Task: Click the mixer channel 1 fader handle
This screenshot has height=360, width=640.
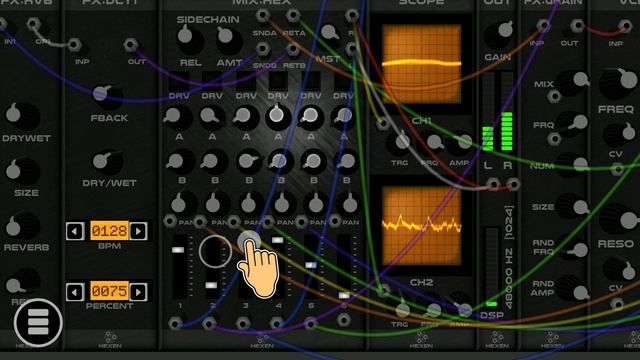Action: tap(178, 250)
